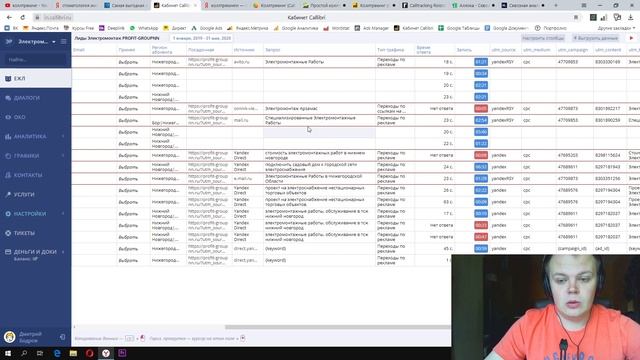Viewport: 640px width, 360px height.
Task: Click the utm_campaign column header
Action: pos(573,50)
